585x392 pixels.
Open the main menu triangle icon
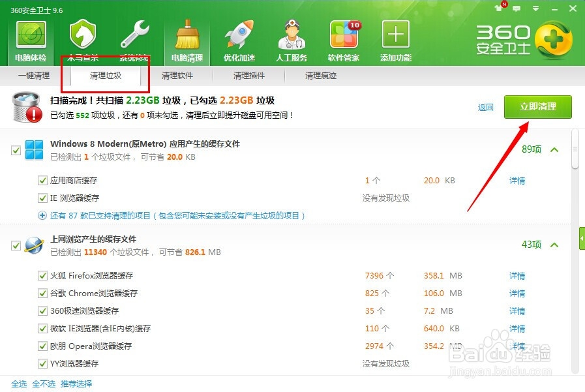coord(535,8)
